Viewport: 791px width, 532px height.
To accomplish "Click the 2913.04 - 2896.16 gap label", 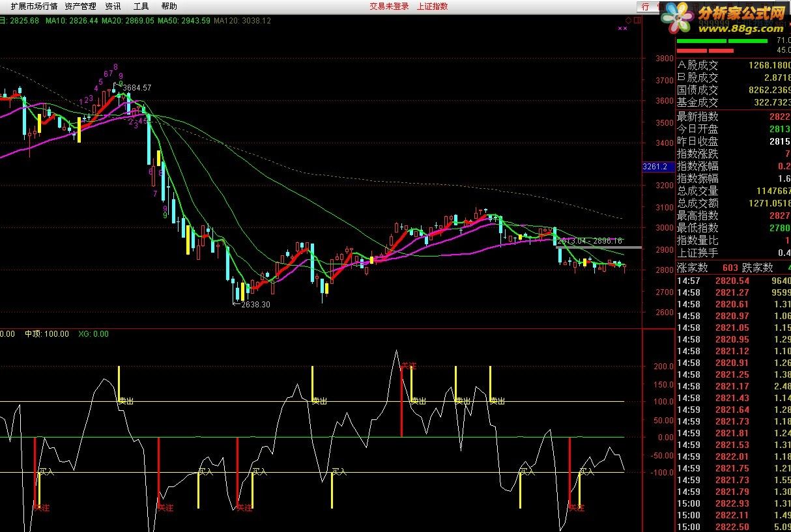I will click(x=590, y=241).
